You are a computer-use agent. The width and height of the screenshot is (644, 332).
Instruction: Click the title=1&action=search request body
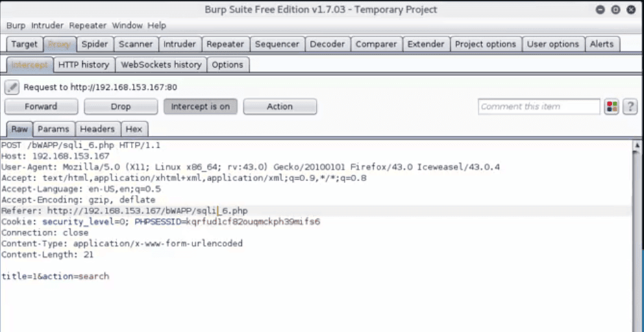pyautogui.click(x=55, y=276)
